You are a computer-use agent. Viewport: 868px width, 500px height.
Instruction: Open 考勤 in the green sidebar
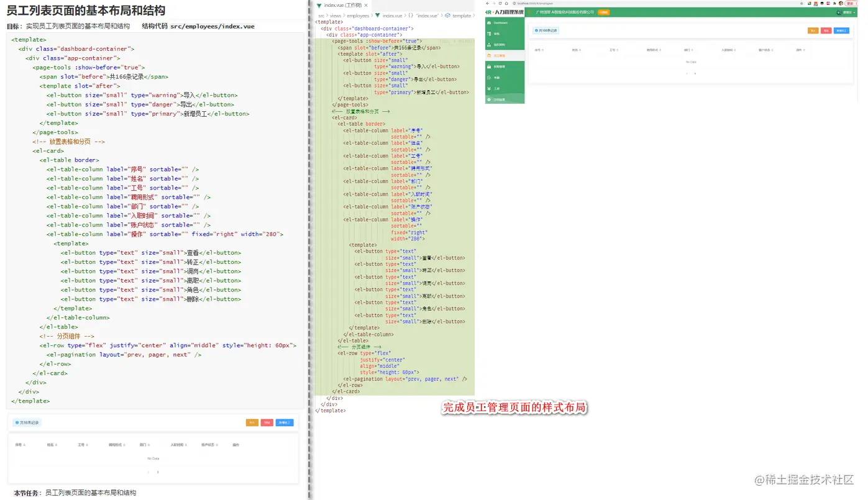pos(505,78)
